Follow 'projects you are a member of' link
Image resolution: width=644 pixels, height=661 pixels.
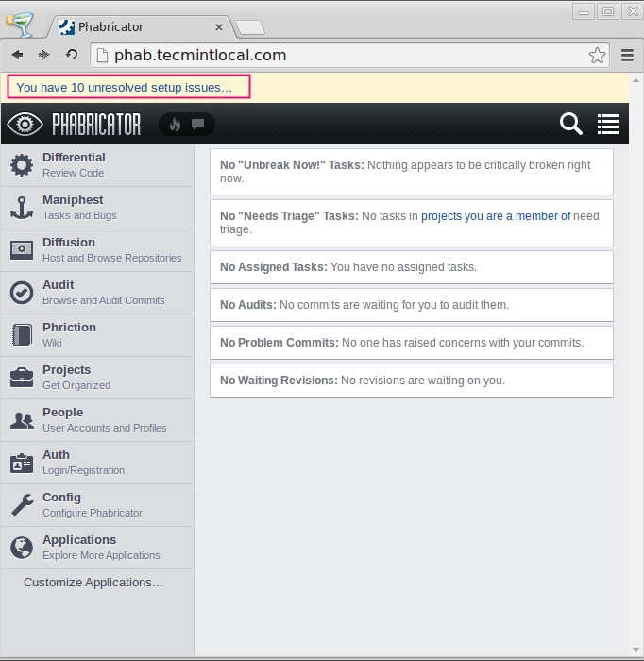496,216
